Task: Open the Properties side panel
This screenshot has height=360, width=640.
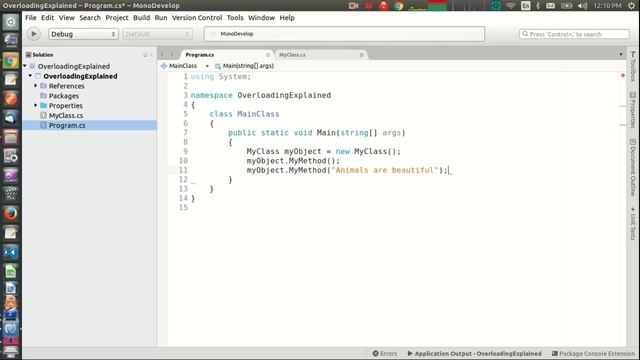Action: (633, 110)
